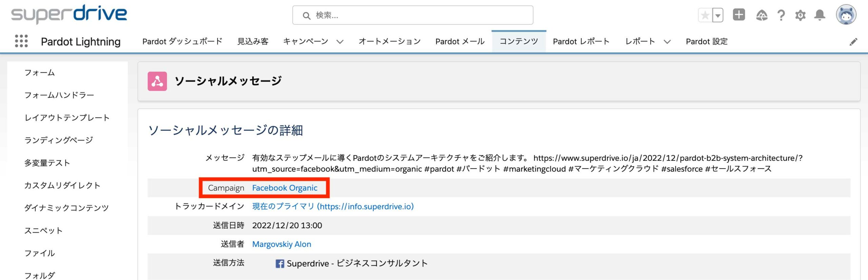868x280 pixels.
Task: Open the Pardot レポート tab
Action: (581, 41)
